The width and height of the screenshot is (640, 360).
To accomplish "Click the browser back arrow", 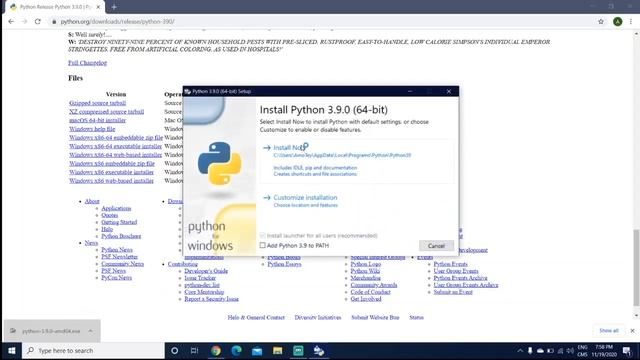I will 11,21.
